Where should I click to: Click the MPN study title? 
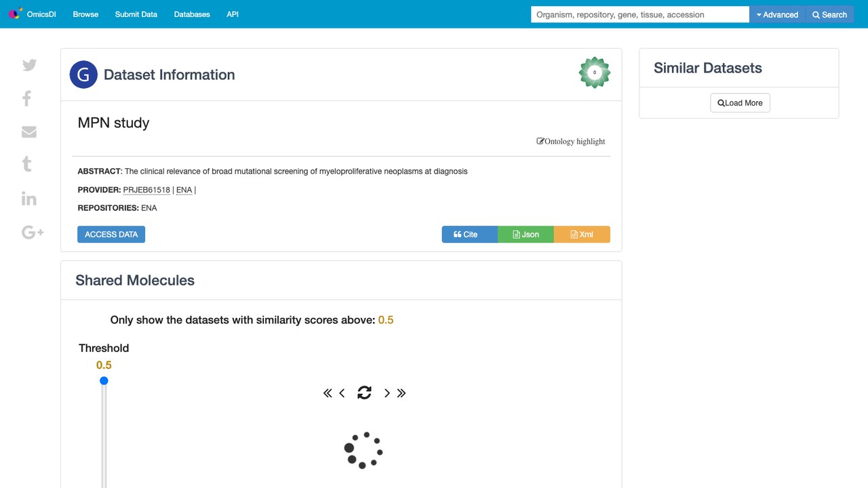pyautogui.click(x=113, y=123)
